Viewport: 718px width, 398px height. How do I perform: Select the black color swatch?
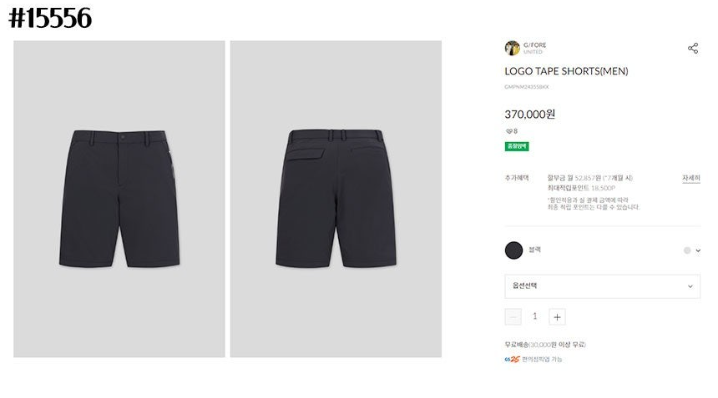pos(514,251)
